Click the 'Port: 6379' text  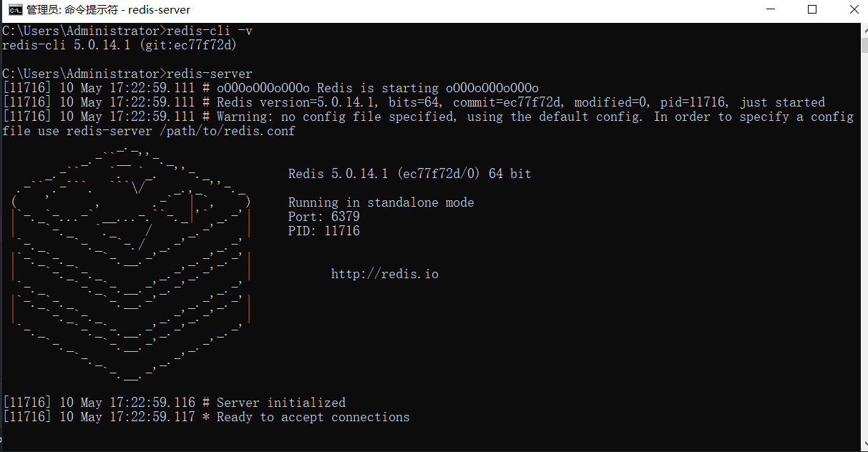(324, 217)
